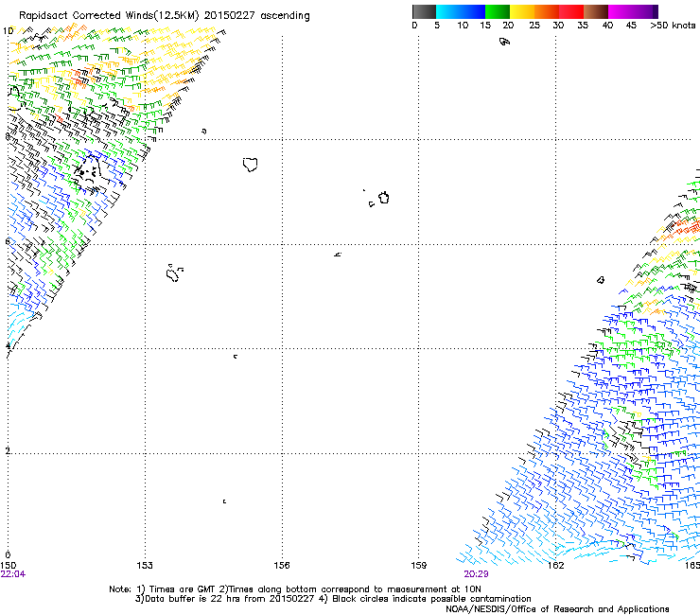700x615 pixels.
Task: Select the cyan 5-10 knots legend swatch
Action: 448,11
